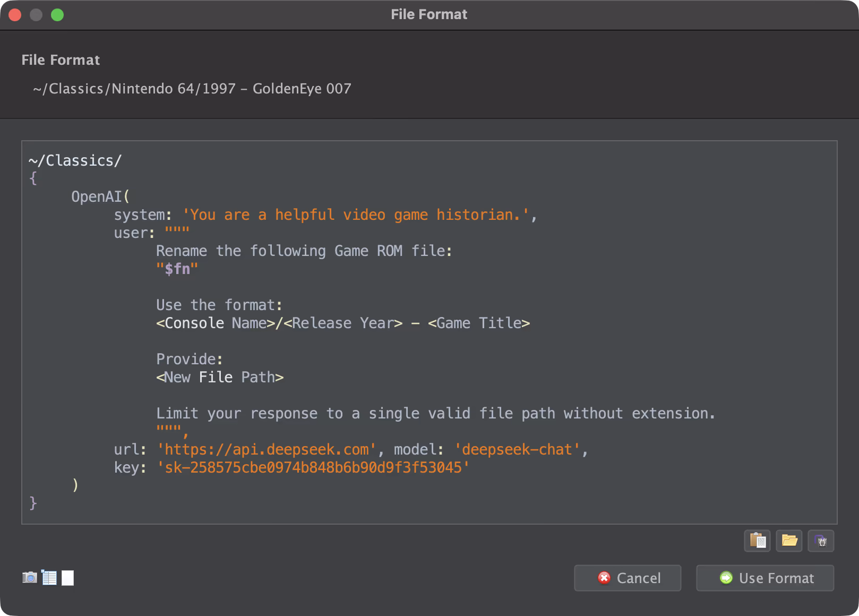
Task: Click the lined table sheet icon
Action: [x=49, y=577]
